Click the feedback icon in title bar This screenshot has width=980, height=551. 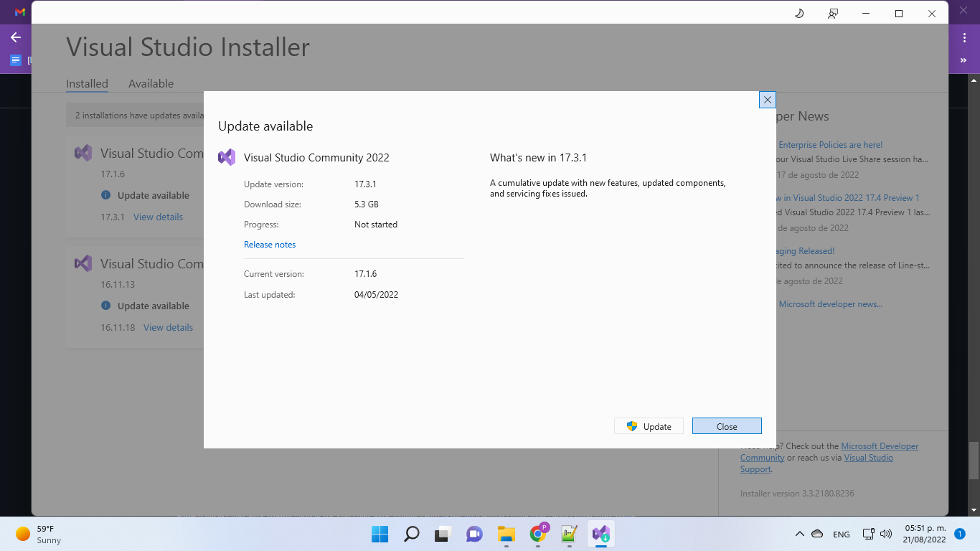pyautogui.click(x=833, y=13)
